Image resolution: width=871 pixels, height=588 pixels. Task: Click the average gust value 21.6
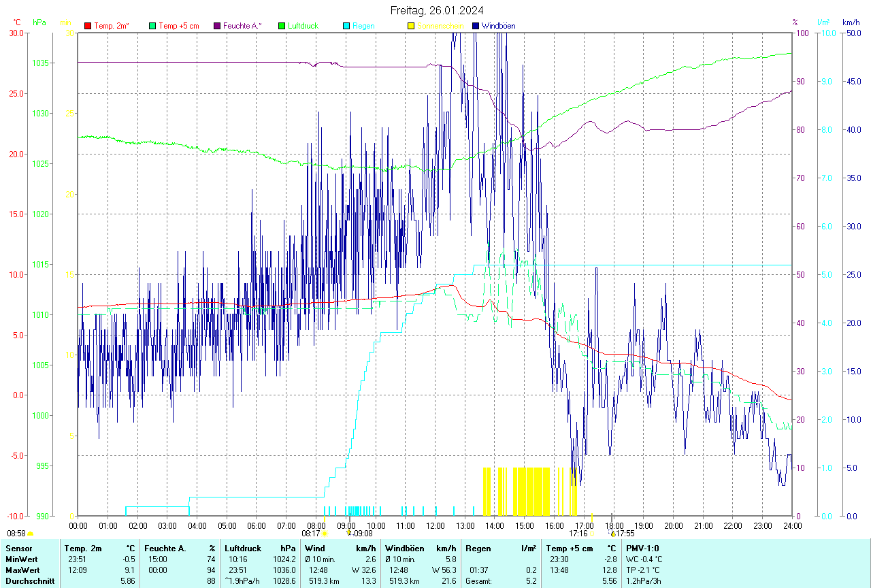coord(448,581)
